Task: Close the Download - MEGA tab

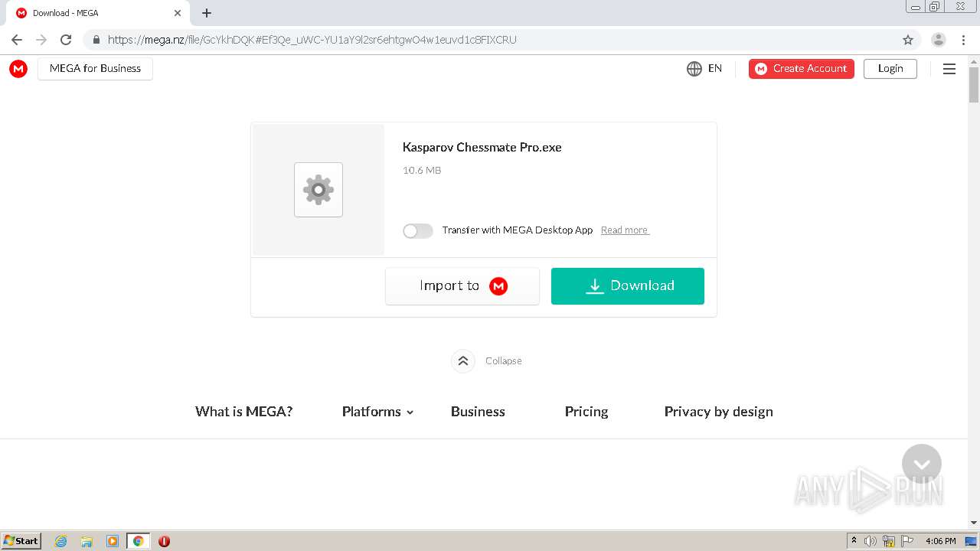Action: (x=178, y=13)
